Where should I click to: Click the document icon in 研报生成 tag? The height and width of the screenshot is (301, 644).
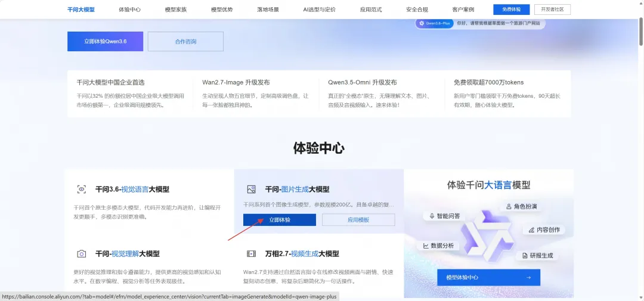coord(525,256)
